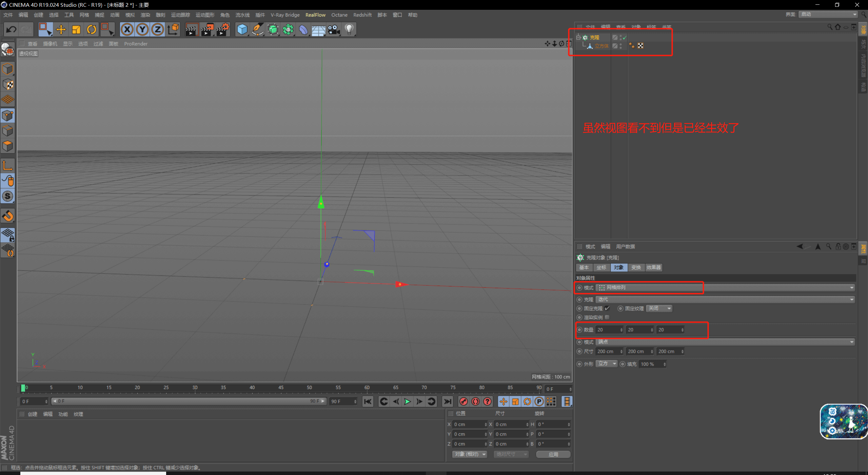Select the Move tool

click(x=61, y=30)
